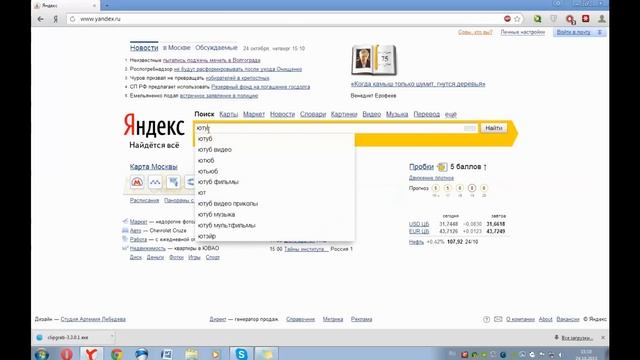This screenshot has height=360, width=640.
Task: Launch Opera from the taskbar
Action: point(67,354)
